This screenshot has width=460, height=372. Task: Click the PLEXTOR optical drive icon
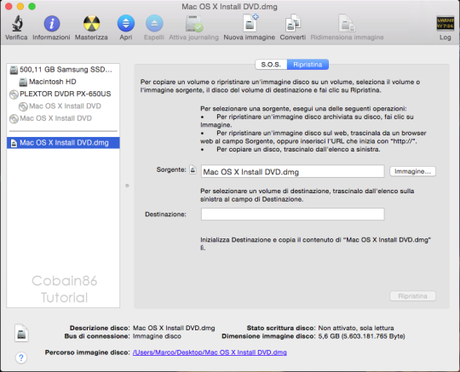tap(14, 94)
